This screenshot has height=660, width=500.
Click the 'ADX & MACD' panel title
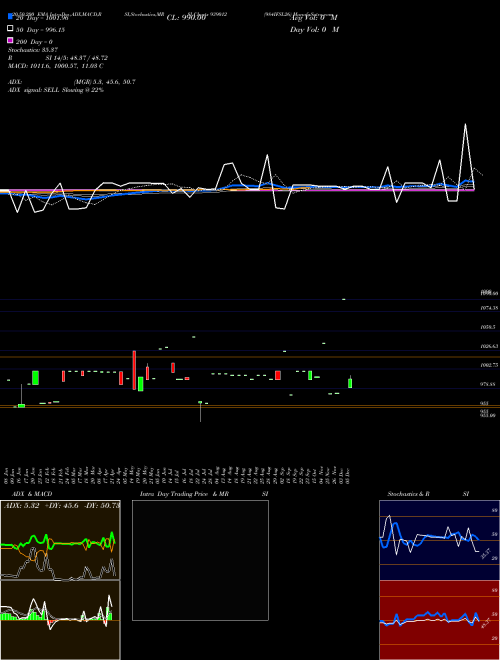tap(32, 494)
